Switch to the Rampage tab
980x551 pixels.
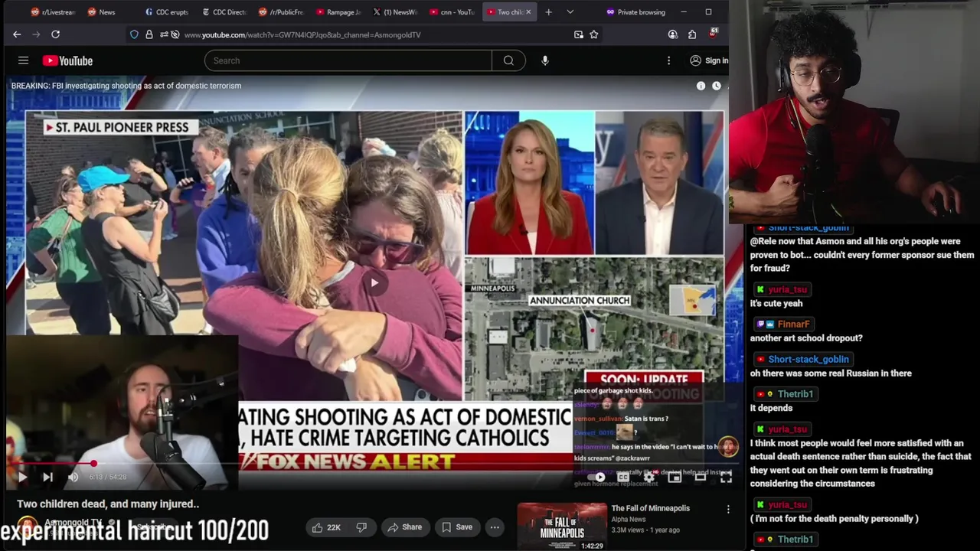(x=338, y=12)
